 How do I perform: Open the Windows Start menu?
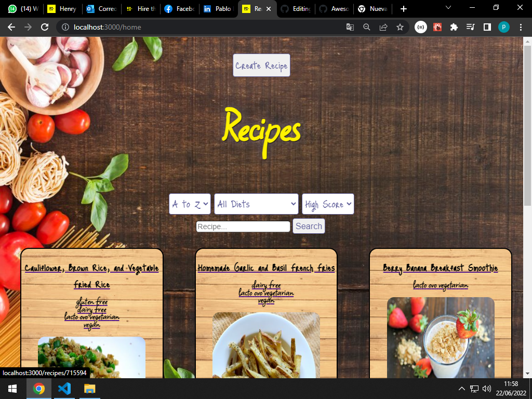[12, 389]
